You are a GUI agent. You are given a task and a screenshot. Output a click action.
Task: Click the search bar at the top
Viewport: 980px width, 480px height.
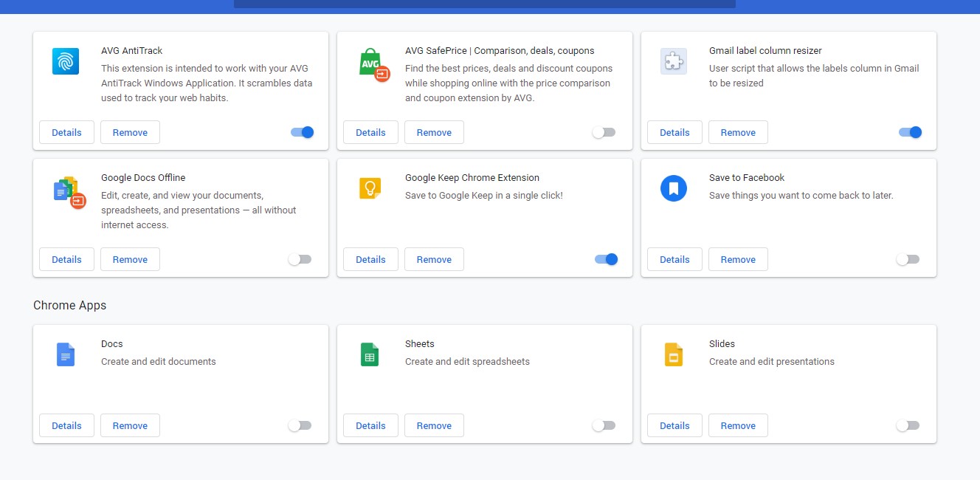[484, 4]
